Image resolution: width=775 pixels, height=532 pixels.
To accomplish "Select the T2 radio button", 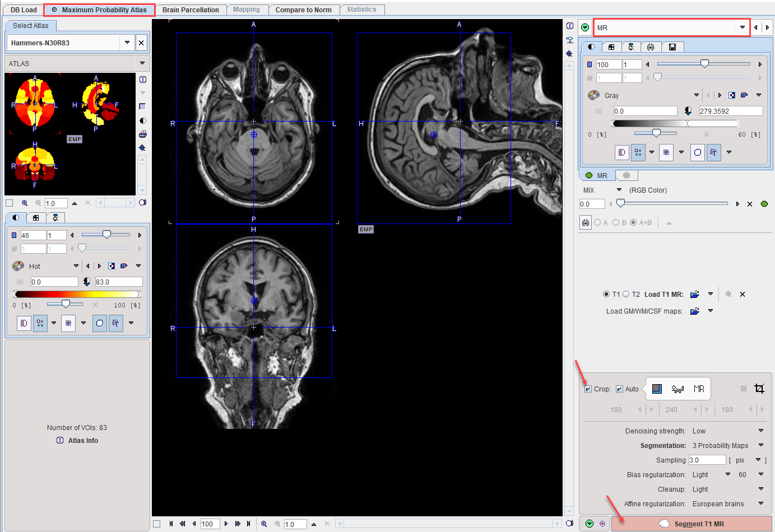I will (626, 294).
